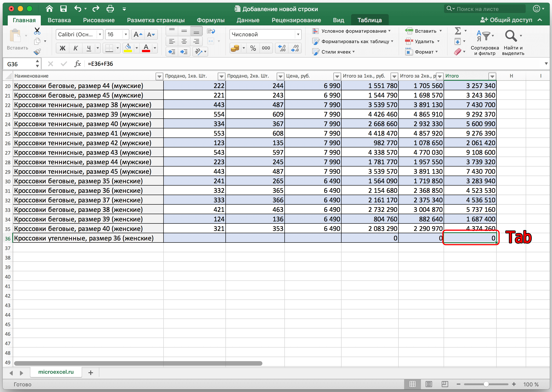This screenshot has height=392, width=552.
Task: Click the print icon in title bar
Action: (x=110, y=9)
